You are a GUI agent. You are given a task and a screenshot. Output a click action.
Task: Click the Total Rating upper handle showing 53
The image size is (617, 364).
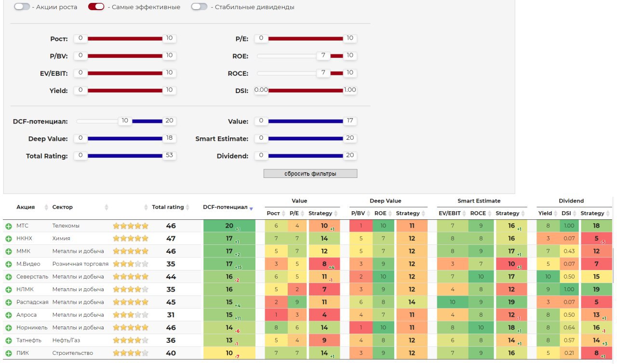[169, 156]
